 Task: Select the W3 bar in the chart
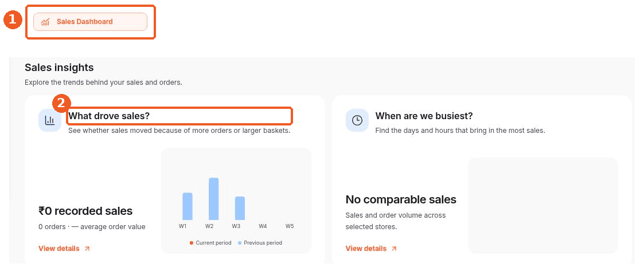pyautogui.click(x=240, y=209)
